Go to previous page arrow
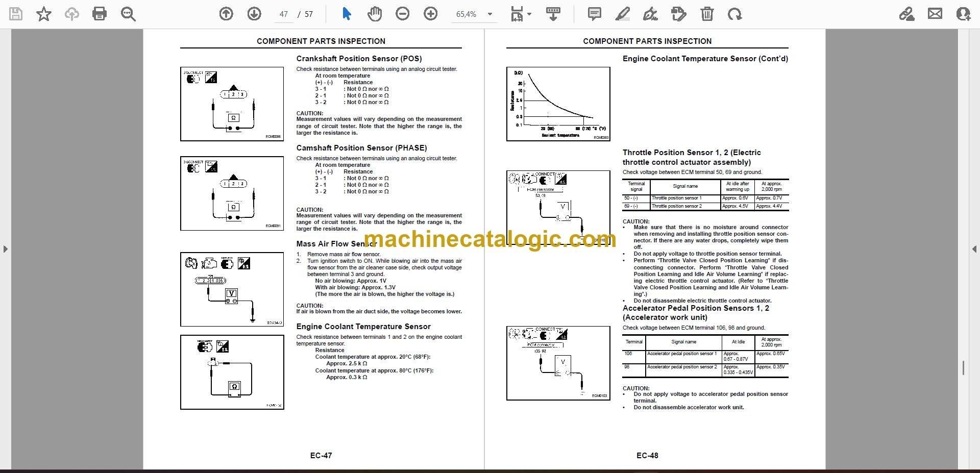Image resolution: width=980 pixels, height=473 pixels. click(x=226, y=14)
